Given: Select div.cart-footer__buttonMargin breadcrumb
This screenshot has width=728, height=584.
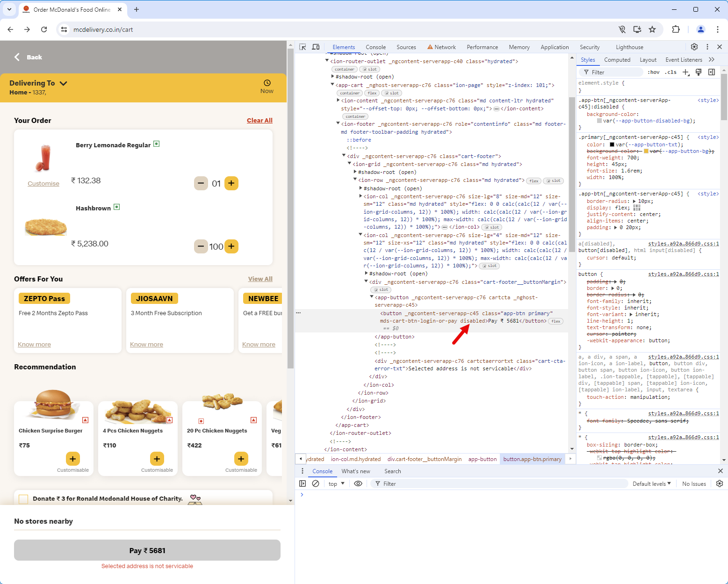Looking at the screenshot, I should coord(424,459).
